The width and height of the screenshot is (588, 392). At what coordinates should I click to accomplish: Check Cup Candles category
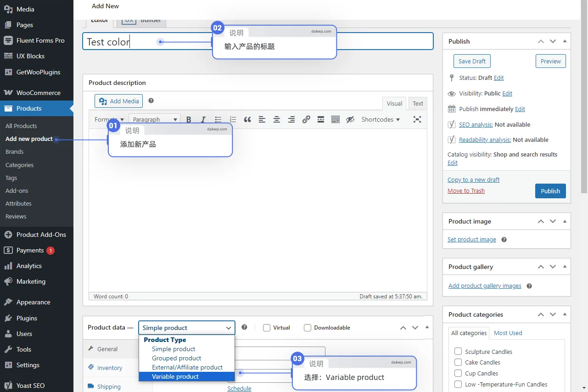(x=458, y=373)
